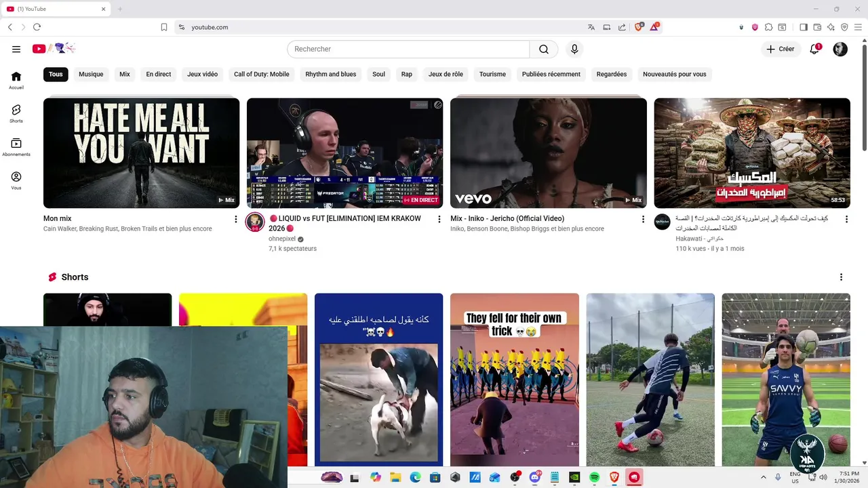Open the browser main menu

click(858, 27)
